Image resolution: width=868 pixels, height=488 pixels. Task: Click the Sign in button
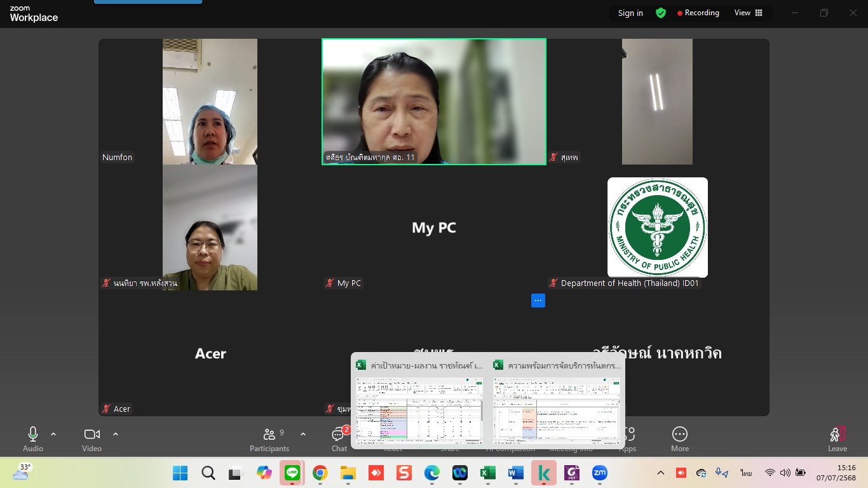point(630,13)
